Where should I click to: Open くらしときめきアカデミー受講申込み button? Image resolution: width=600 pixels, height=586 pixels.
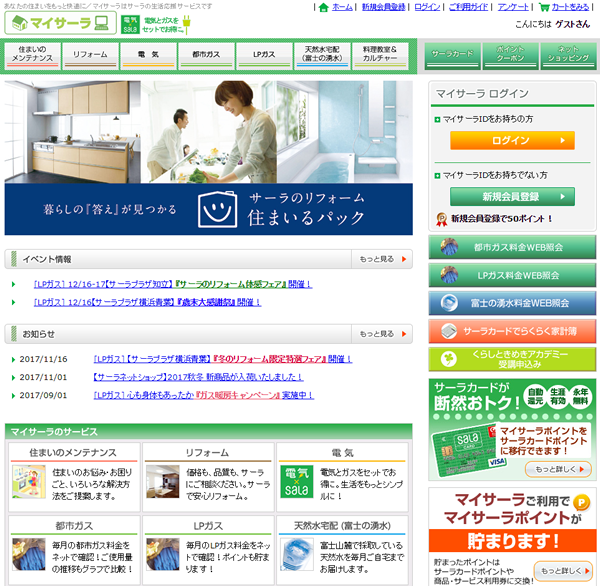[x=512, y=359]
